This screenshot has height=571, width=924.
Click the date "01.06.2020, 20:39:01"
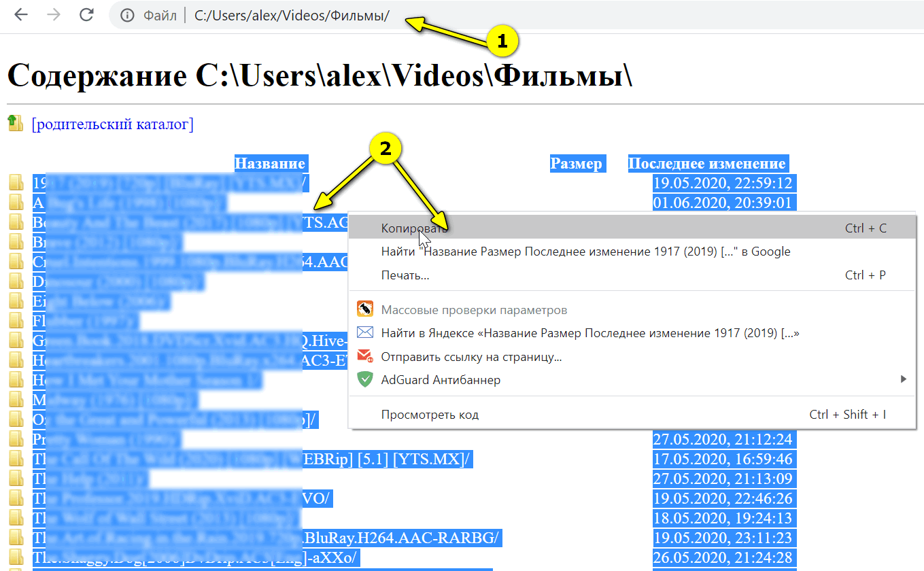pyautogui.click(x=723, y=203)
